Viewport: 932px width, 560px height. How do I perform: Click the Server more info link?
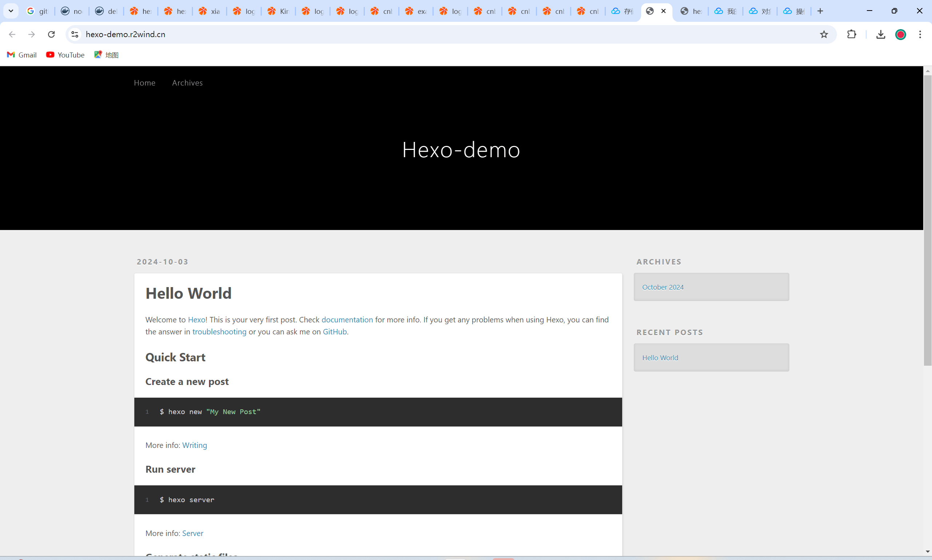[193, 533]
